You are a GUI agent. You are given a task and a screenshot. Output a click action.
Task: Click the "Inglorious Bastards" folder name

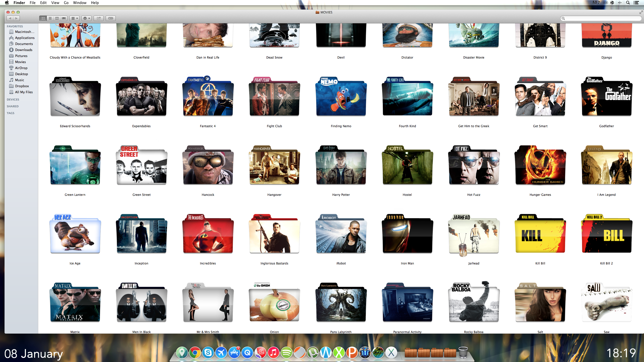click(274, 263)
